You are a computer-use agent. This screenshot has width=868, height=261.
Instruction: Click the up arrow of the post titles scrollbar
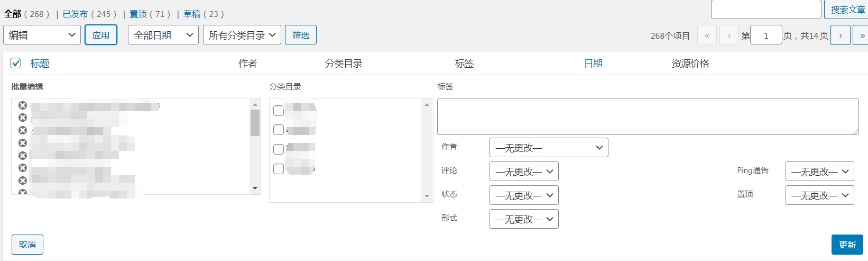pos(255,104)
